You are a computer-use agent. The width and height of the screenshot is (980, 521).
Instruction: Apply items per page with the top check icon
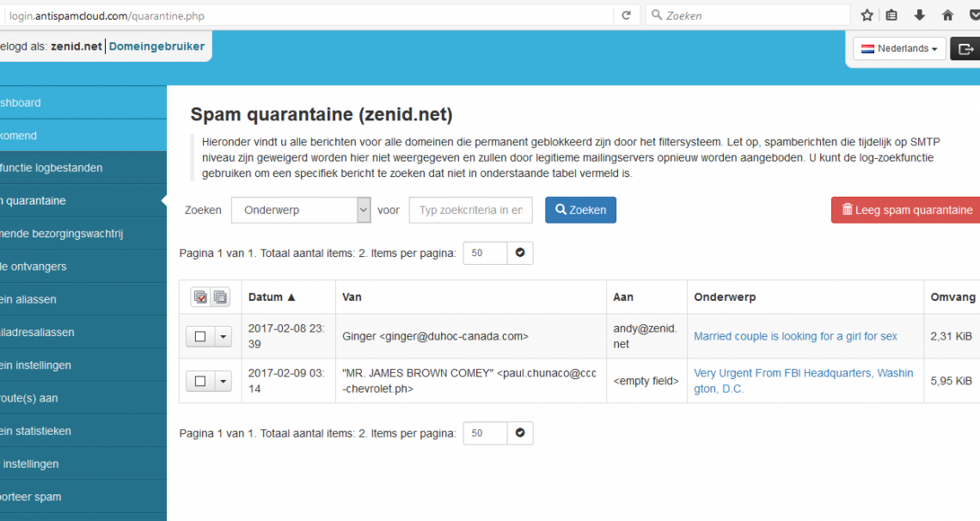pos(520,253)
